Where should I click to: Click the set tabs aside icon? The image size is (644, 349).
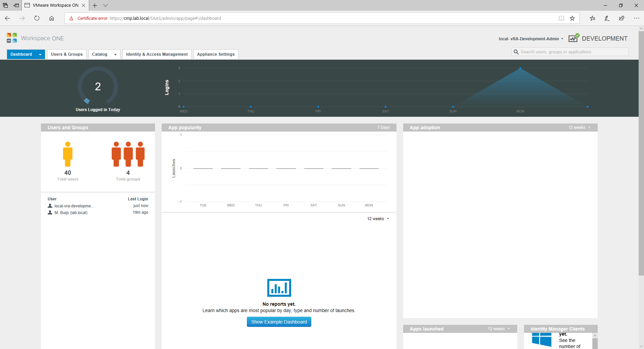click(16, 5)
